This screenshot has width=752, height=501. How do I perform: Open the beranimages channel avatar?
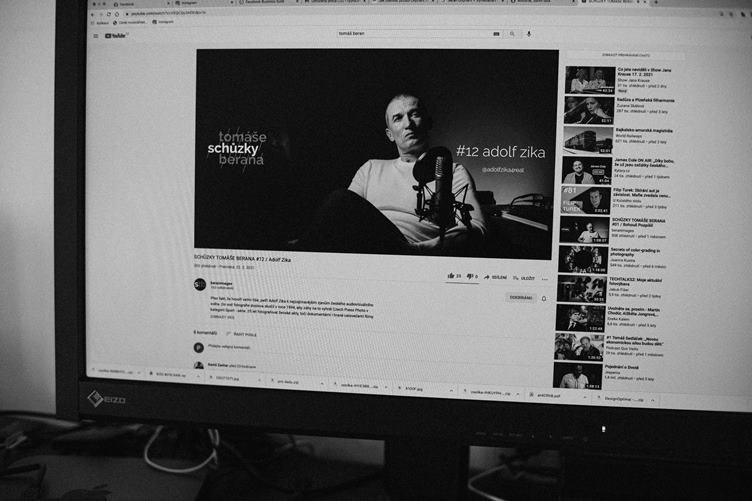pos(200,284)
